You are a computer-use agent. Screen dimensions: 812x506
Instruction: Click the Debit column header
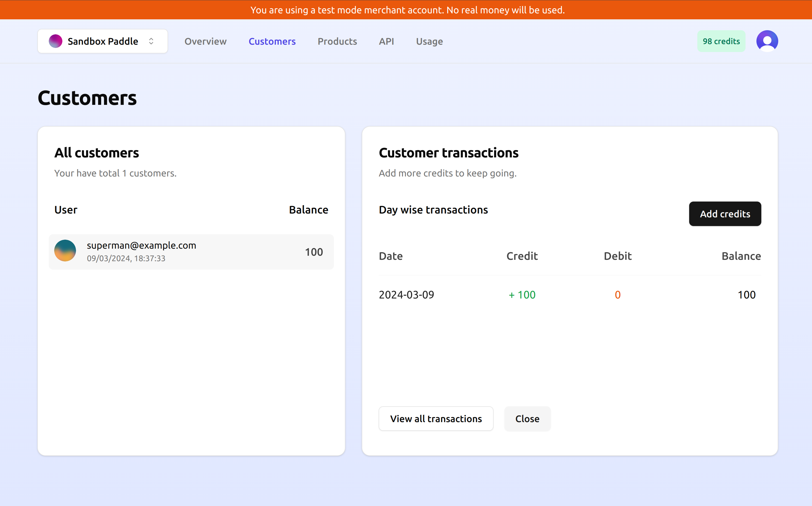[618, 256]
